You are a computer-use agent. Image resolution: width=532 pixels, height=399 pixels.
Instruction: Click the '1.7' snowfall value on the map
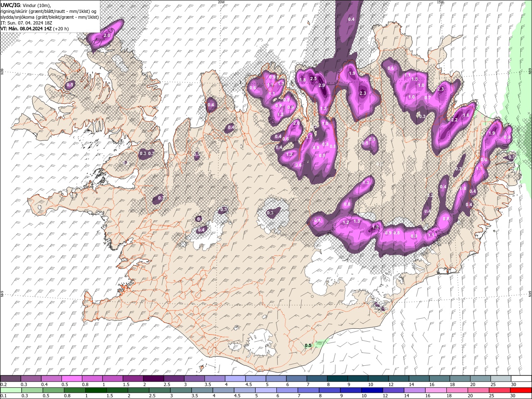[309, 137]
